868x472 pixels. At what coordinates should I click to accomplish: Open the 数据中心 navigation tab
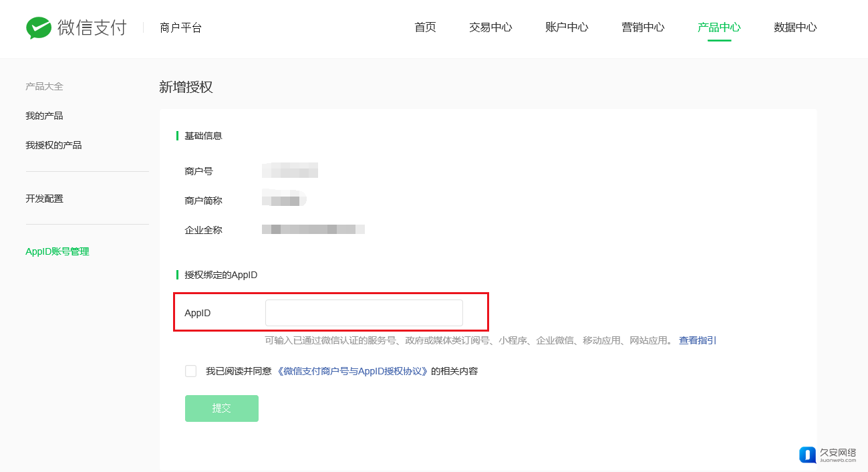(x=795, y=27)
